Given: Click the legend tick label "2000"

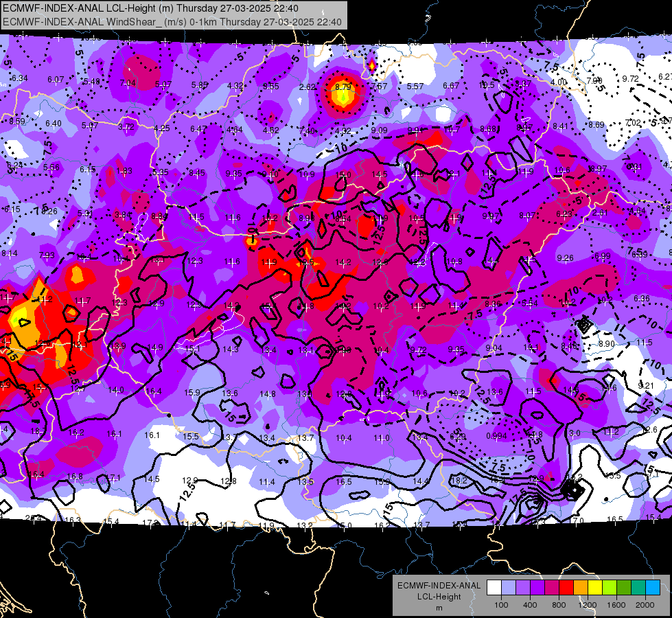Looking at the screenshot, I should click(x=645, y=605).
